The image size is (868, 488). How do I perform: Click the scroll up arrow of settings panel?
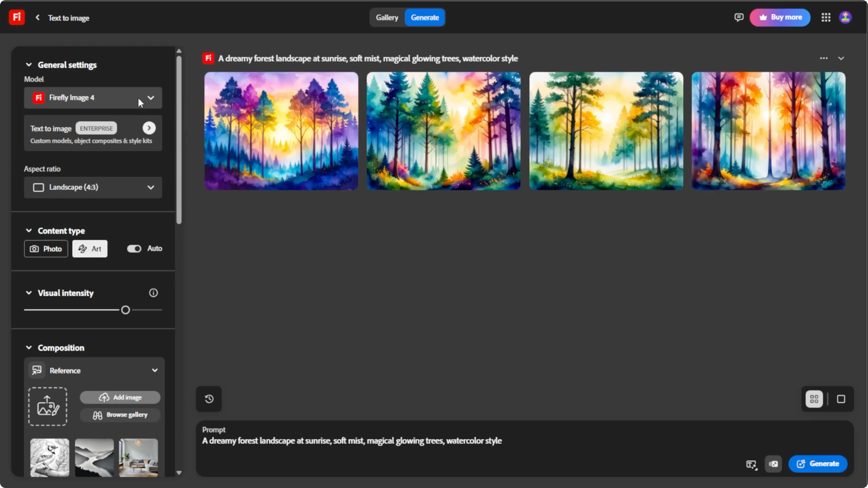click(179, 51)
